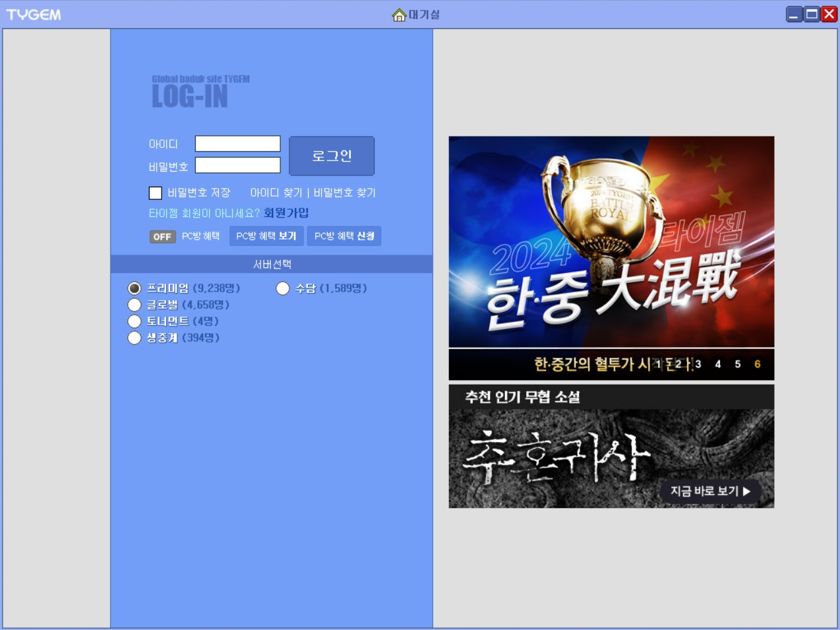Screen dimensions: 840x630
Task: Go to banner page 4
Action: click(718, 364)
